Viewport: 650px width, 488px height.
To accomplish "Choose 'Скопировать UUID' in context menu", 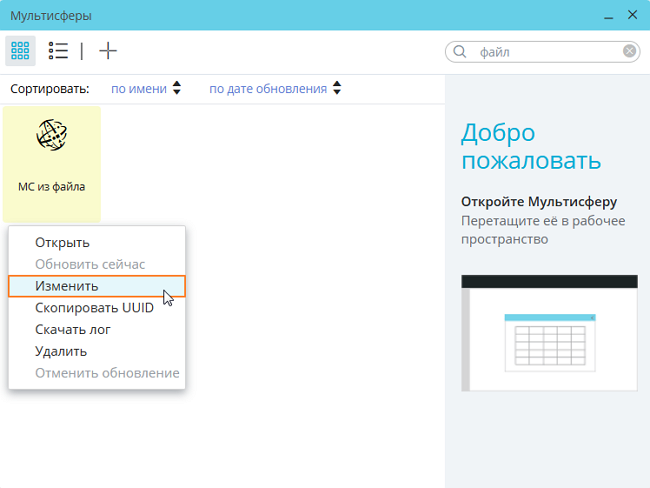I will [97, 308].
